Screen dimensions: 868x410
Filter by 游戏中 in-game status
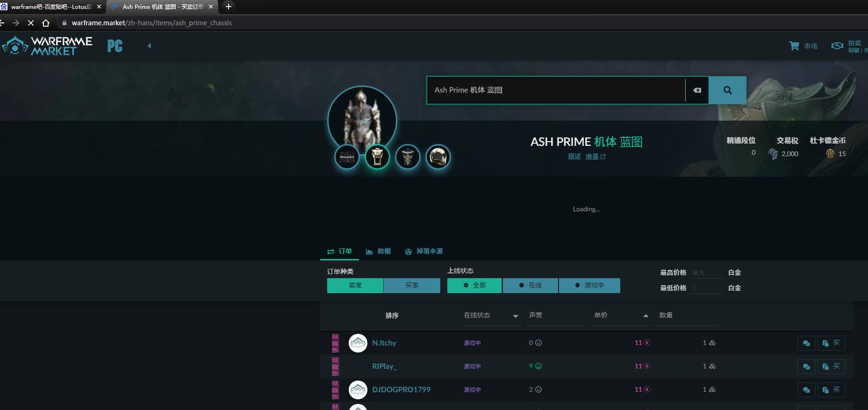[589, 285]
